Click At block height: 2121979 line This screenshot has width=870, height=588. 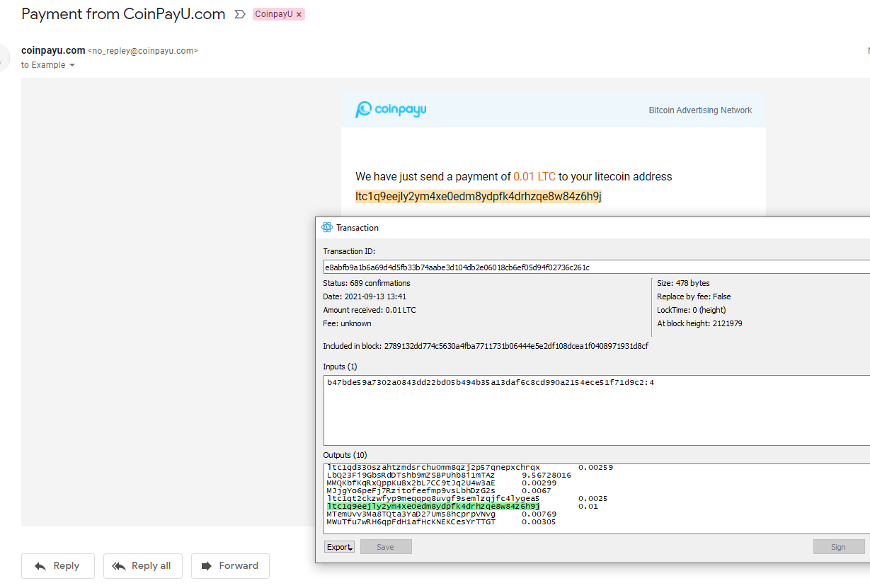pyautogui.click(x=699, y=323)
